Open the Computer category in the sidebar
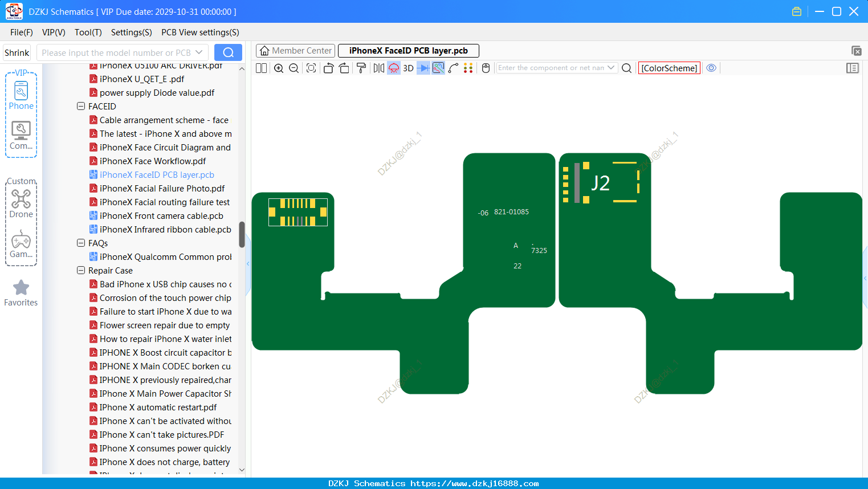The height and width of the screenshot is (489, 868). tap(21, 136)
